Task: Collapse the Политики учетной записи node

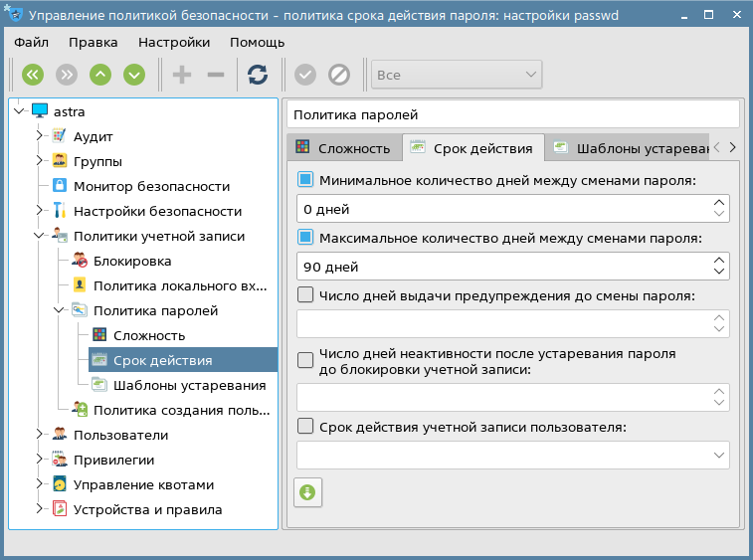Action: [x=40, y=236]
